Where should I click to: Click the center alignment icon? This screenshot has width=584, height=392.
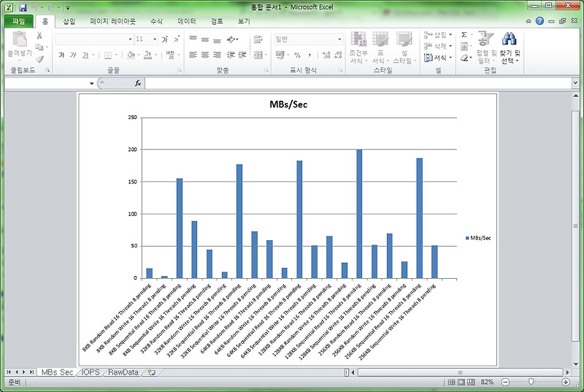tap(205, 55)
